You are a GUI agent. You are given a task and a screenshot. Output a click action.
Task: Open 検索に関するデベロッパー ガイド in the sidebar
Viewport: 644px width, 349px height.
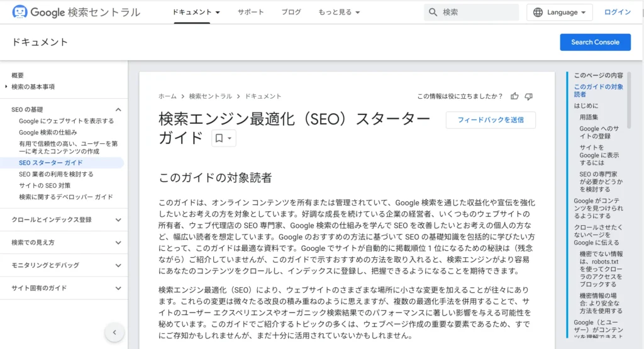[65, 197]
